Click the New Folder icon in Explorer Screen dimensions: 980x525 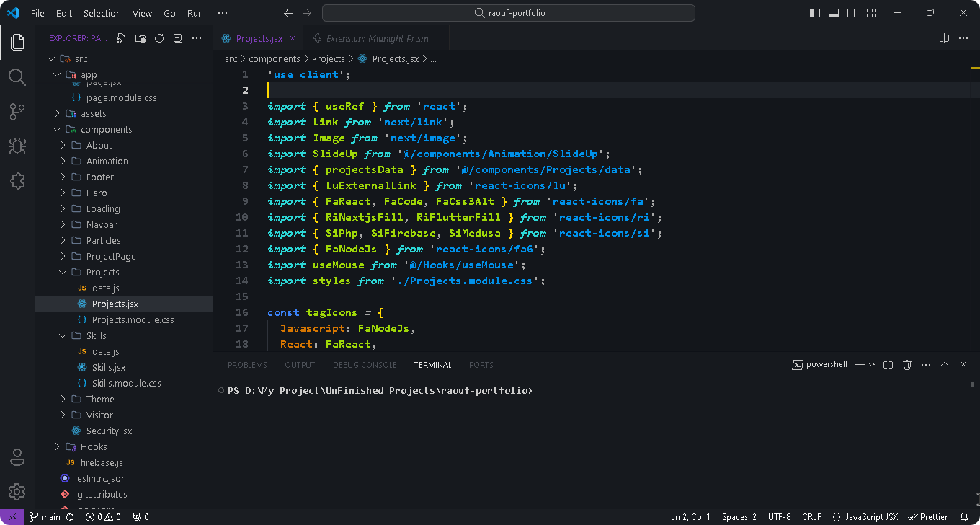140,38
